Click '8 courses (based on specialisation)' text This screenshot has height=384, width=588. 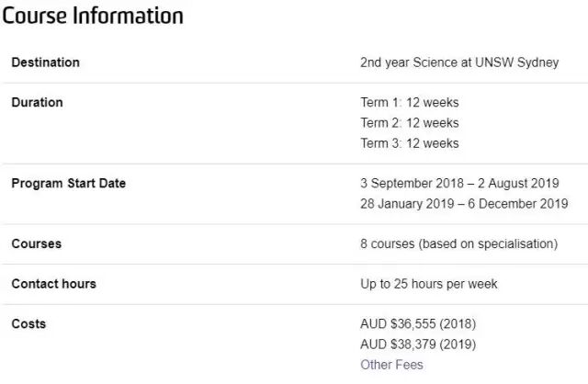[x=458, y=244]
